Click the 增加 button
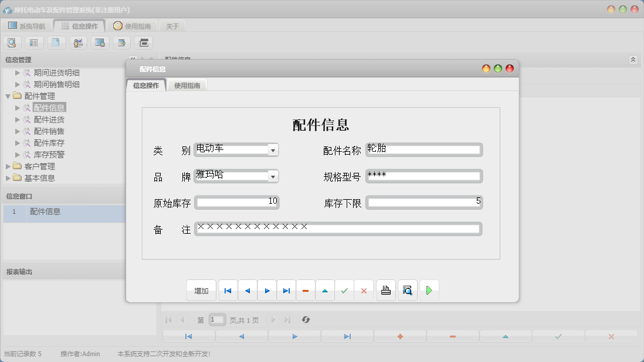This screenshot has height=362, width=644. pyautogui.click(x=201, y=291)
